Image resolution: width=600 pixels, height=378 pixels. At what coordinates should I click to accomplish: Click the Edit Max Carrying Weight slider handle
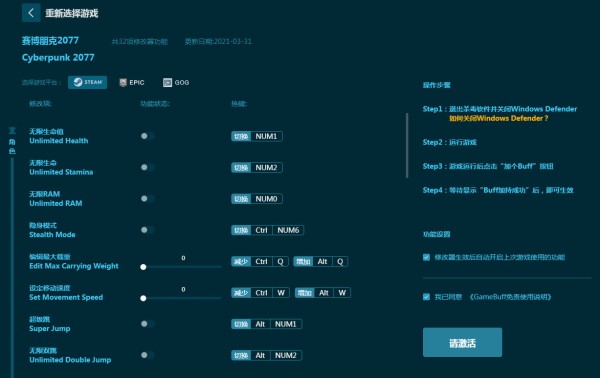pos(143,267)
